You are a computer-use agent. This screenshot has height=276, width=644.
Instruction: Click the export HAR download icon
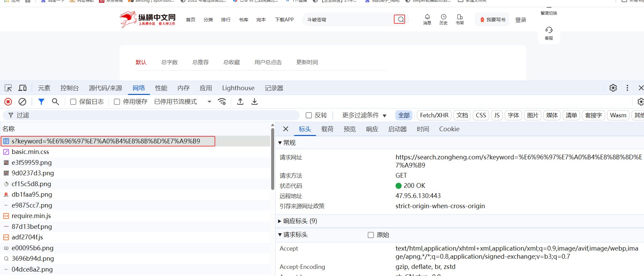click(255, 102)
